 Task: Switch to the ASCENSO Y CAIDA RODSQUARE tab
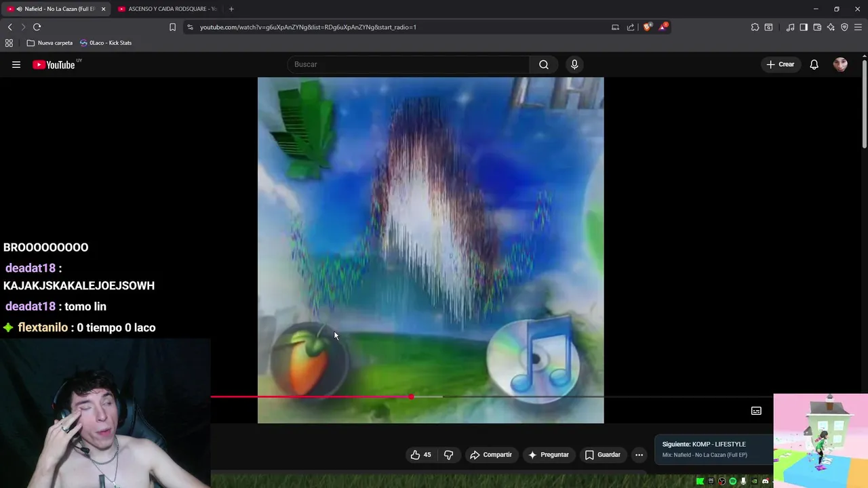[x=167, y=9]
